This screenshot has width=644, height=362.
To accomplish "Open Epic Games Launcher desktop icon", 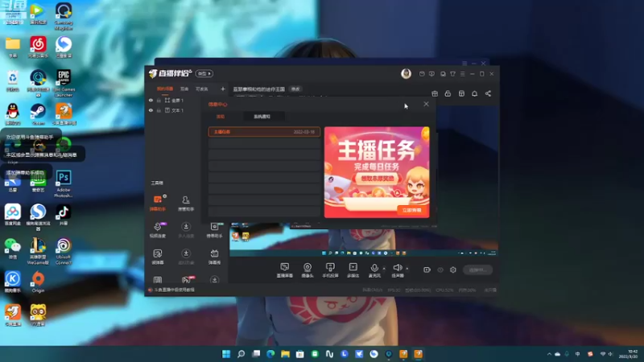I will 64,83.
